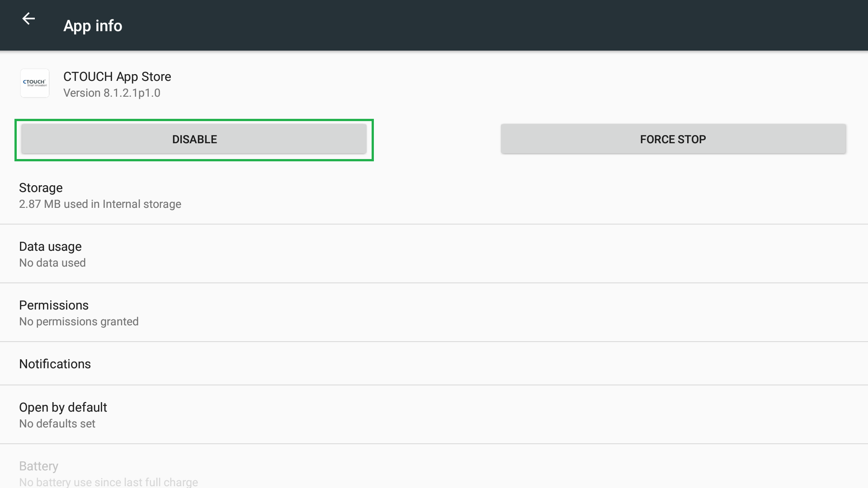868x488 pixels.
Task: Open the Notifications settings row
Action: coord(55,364)
